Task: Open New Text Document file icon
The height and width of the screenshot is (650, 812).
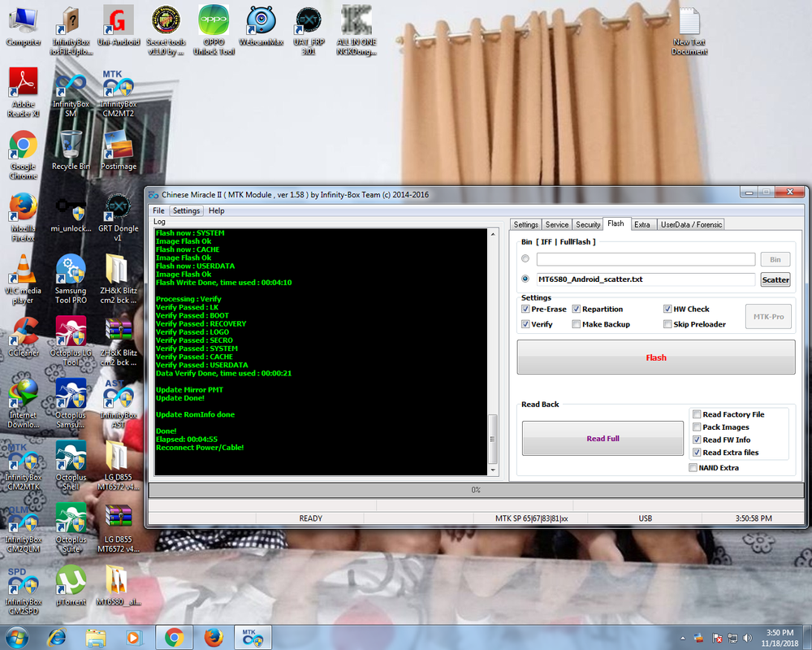Action: tap(689, 30)
